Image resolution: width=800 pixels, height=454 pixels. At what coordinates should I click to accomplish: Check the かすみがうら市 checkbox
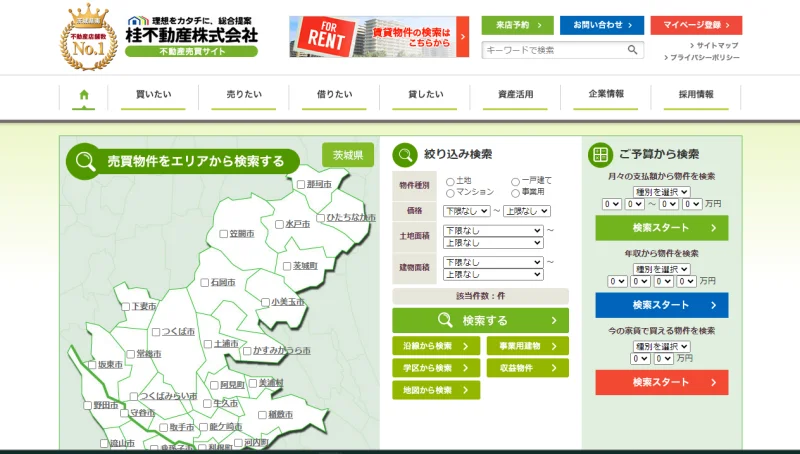tap(247, 351)
